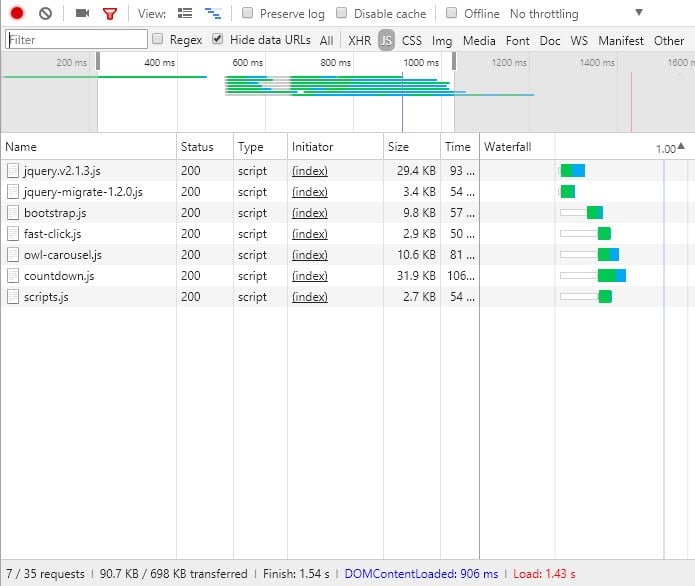
Task: Click the Waterfall column sort arrow
Action: 681,147
